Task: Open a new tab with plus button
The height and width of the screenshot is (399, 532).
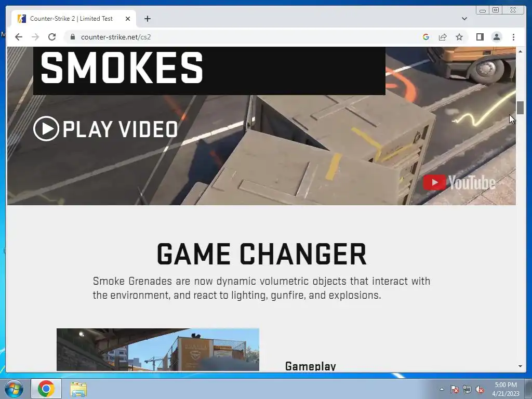Action: [147, 19]
